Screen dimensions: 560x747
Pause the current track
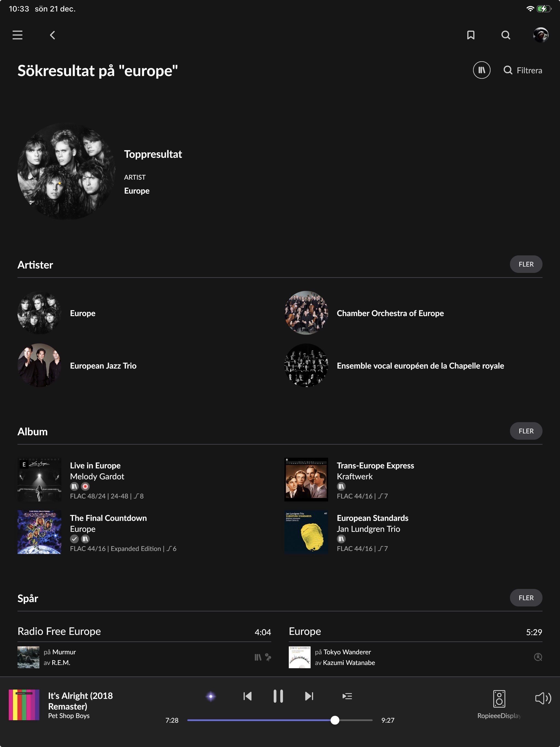pos(278,696)
